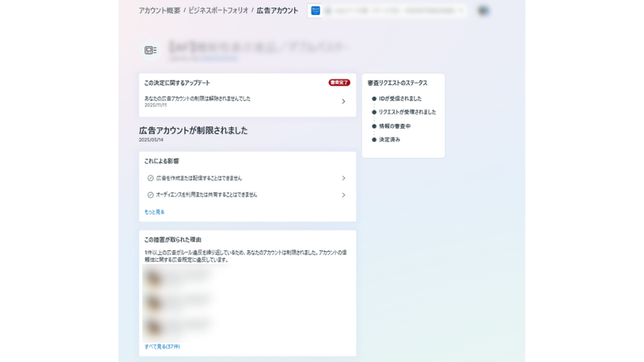
Task: Navigate to ビジネスポートフォリオ breadcrumb
Action: [x=218, y=11]
